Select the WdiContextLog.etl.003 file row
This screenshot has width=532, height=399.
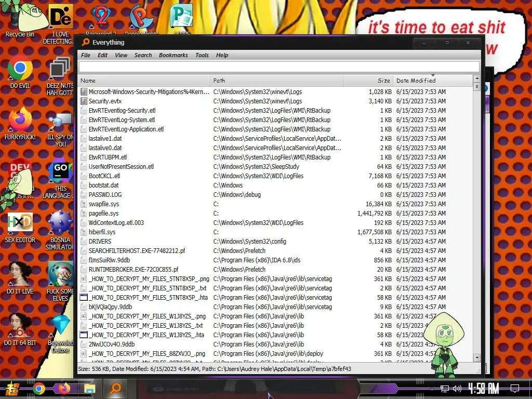(x=275, y=223)
